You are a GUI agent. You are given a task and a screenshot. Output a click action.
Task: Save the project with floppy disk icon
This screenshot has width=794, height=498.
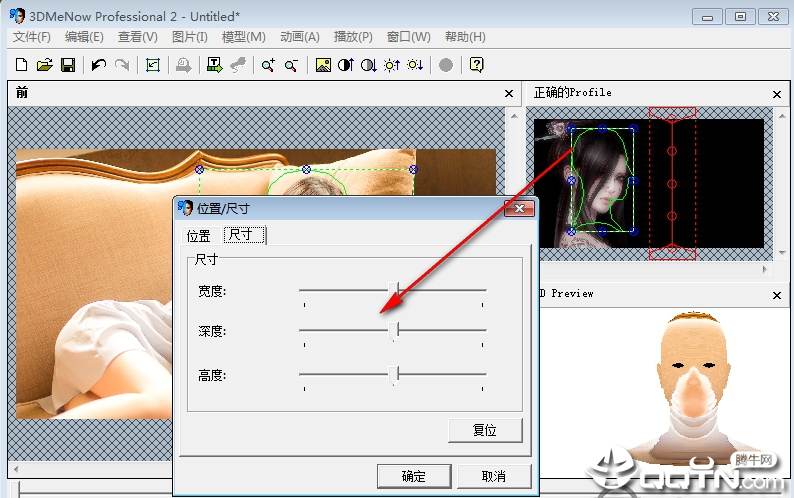coord(68,65)
